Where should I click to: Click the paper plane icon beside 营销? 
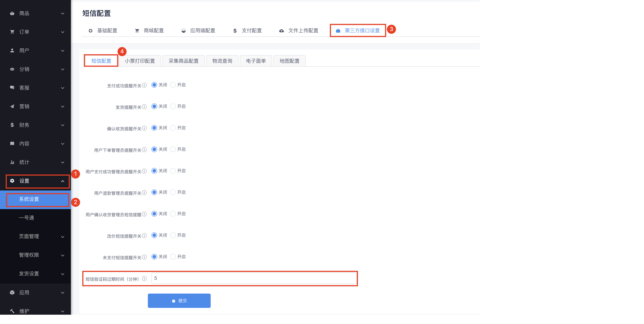[x=12, y=106]
